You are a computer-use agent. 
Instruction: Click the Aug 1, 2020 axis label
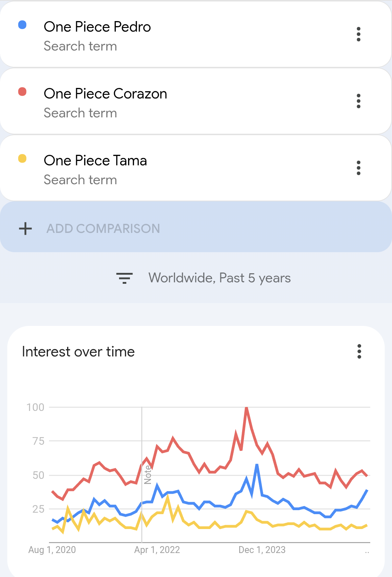52,550
